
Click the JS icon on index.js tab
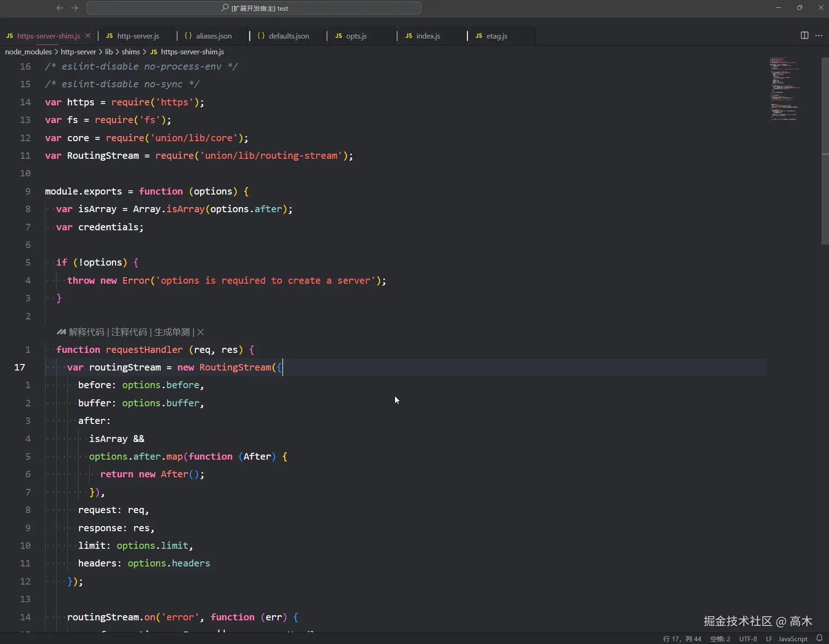pos(408,36)
